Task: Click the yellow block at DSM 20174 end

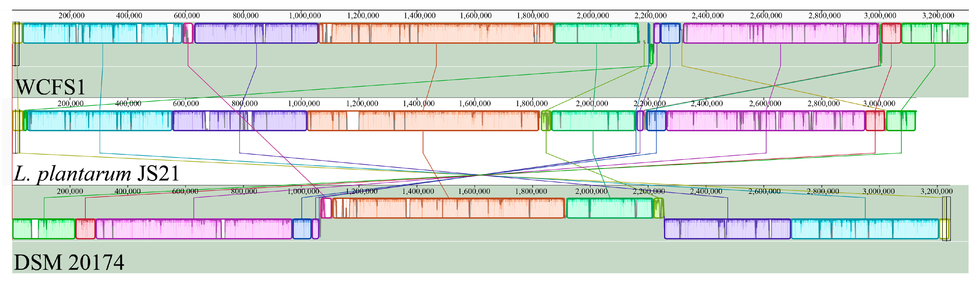Action: 944,229
